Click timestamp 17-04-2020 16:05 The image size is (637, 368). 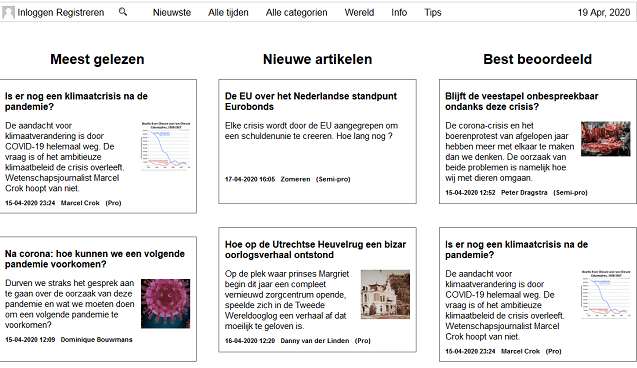[x=250, y=179]
